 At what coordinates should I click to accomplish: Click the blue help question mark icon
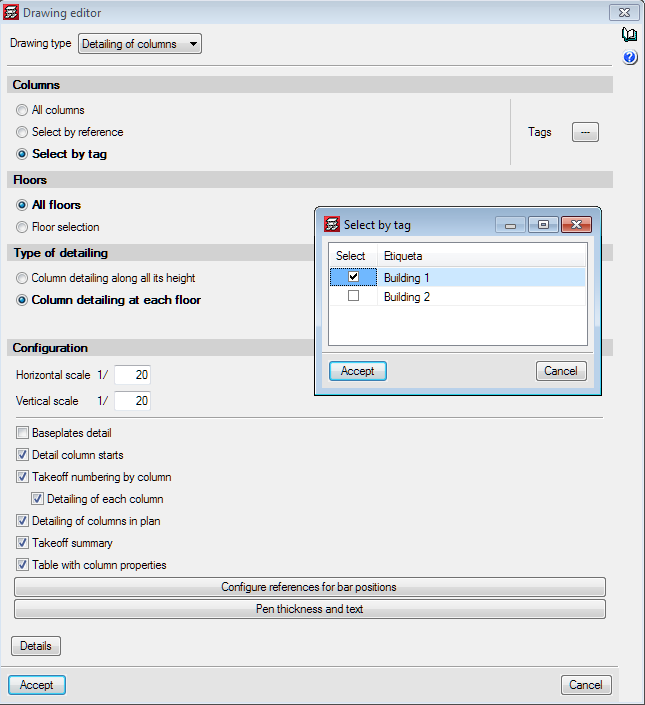(x=629, y=58)
